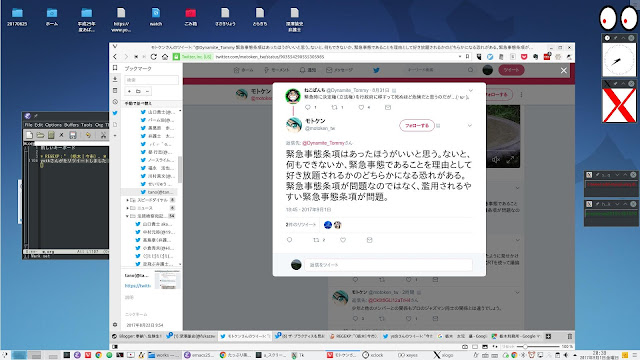Cut with scissors icon in Emacs
Viewport: 640px width, 360px height.
[x=103, y=135]
